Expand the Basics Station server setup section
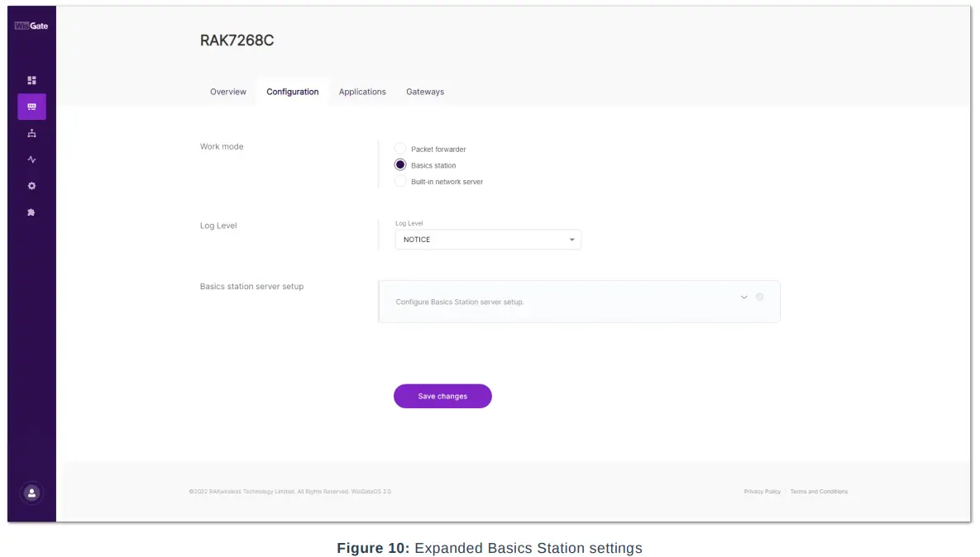Viewport: 980px width, 557px height. coord(579,302)
